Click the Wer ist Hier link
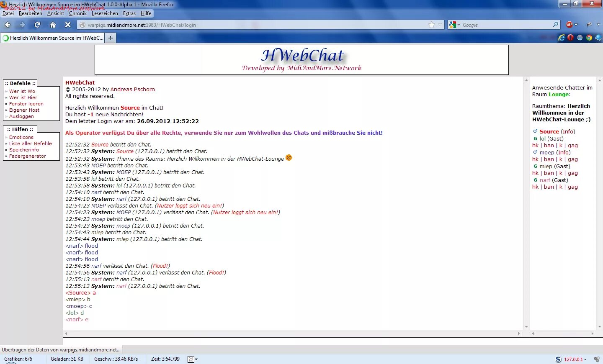 tap(23, 97)
